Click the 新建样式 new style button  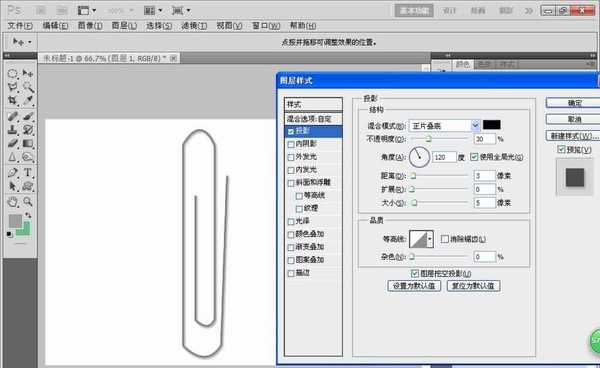574,136
